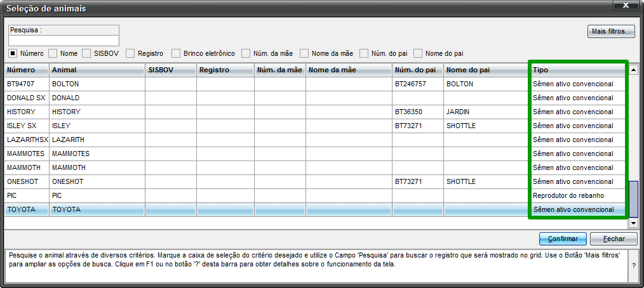Select the PIC animal row

(315, 195)
